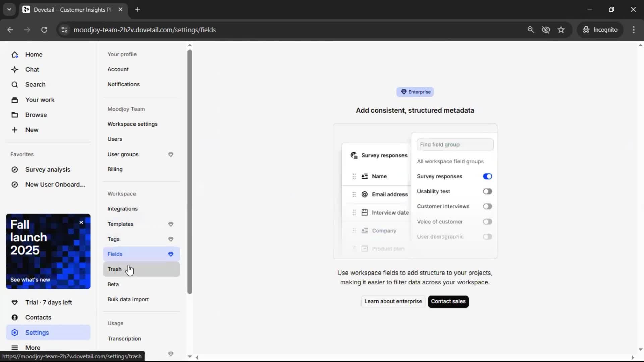The image size is (644, 362).
Task: Enable the Usability test toggle
Action: click(487, 191)
